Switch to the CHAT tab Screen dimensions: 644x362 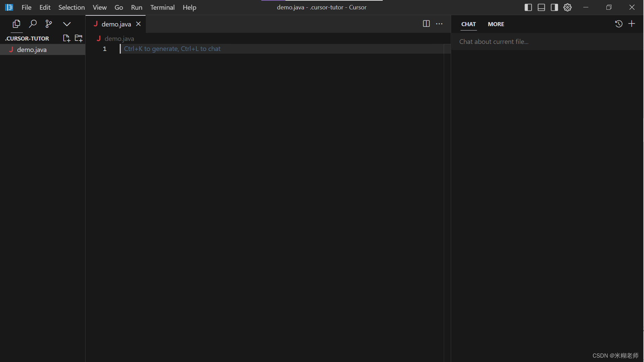point(468,24)
